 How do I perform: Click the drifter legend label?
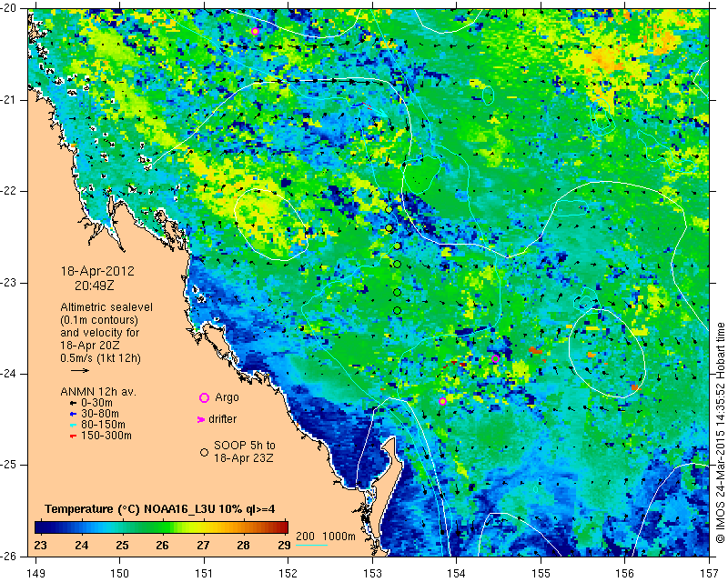pyautogui.click(x=222, y=419)
